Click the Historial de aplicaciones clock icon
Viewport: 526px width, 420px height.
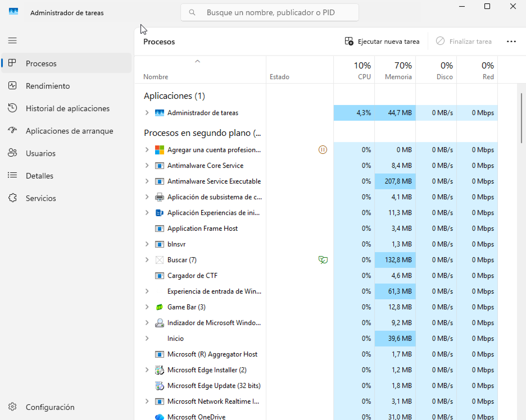point(12,108)
